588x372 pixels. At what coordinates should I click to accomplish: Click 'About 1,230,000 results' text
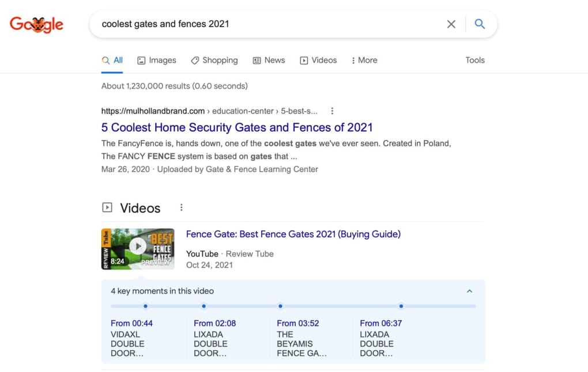click(174, 86)
